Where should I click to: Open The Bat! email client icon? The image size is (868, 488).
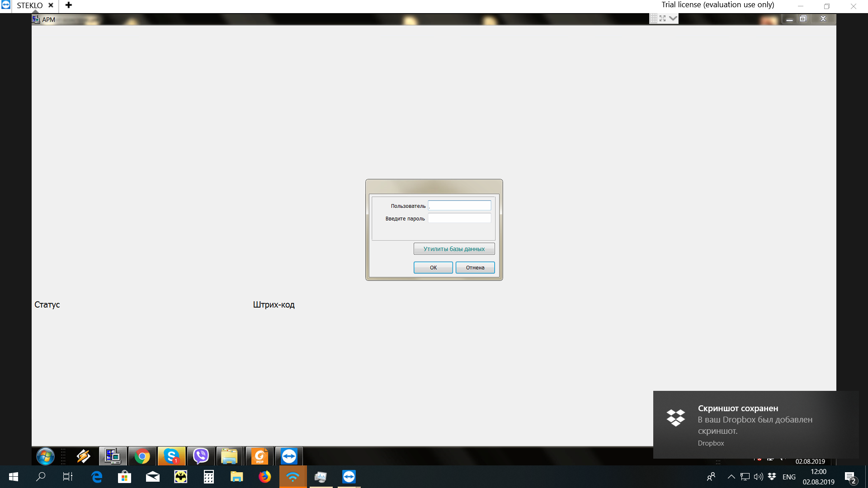pyautogui.click(x=181, y=477)
